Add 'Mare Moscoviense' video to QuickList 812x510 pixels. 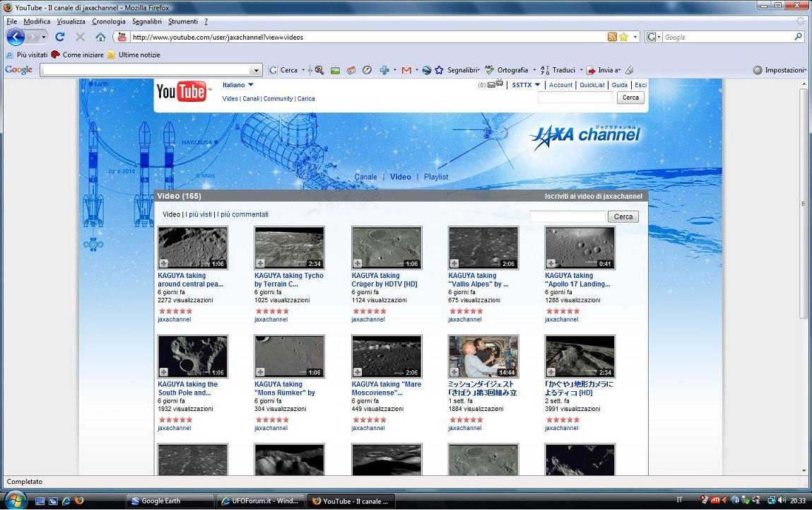click(x=358, y=372)
